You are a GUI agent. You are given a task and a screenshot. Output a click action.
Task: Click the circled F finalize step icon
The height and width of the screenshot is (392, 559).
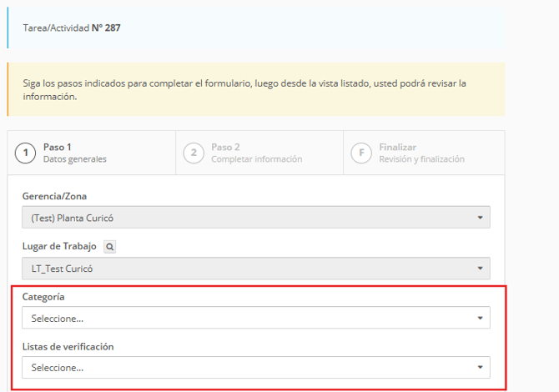360,153
